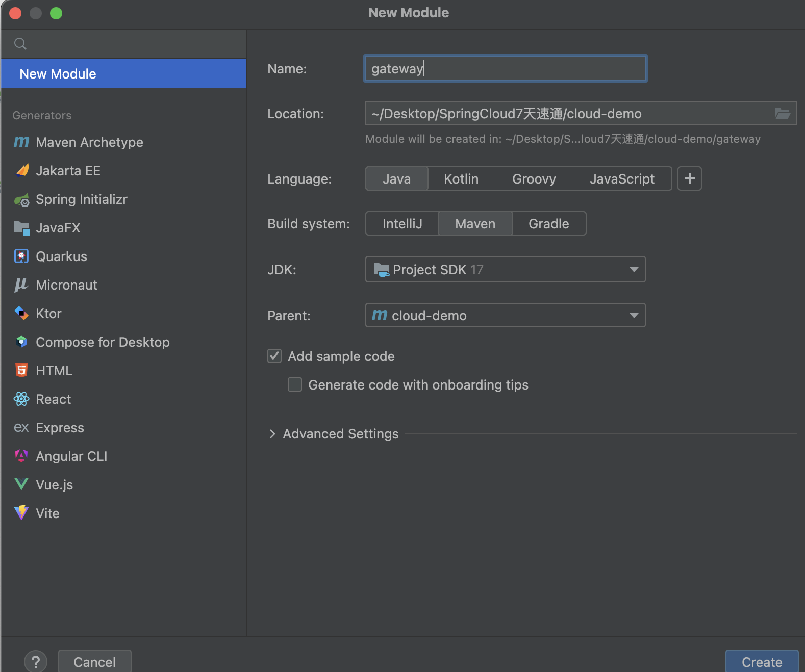Open the Parent cloud-demo dropdown
Viewport: 805px width, 672px height.
click(x=506, y=315)
